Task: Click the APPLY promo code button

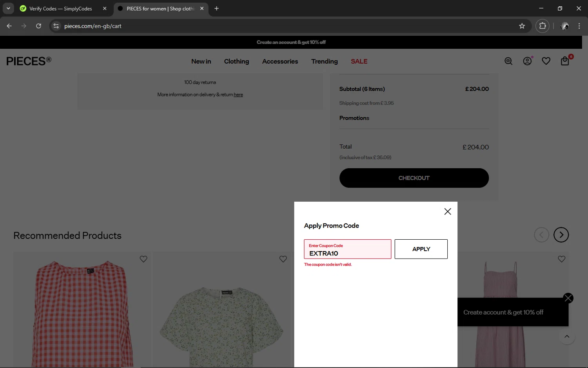Action: click(x=421, y=249)
